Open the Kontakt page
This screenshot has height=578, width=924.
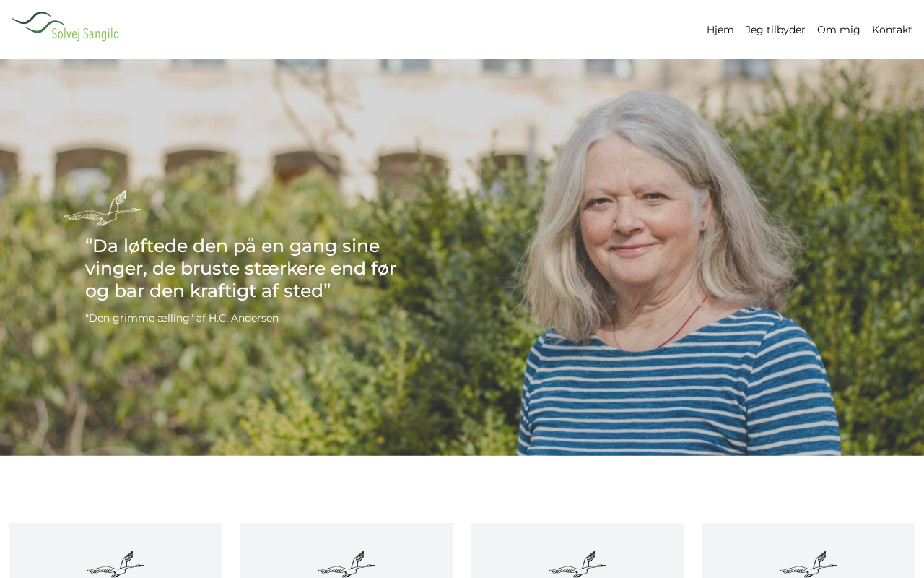[x=892, y=30]
